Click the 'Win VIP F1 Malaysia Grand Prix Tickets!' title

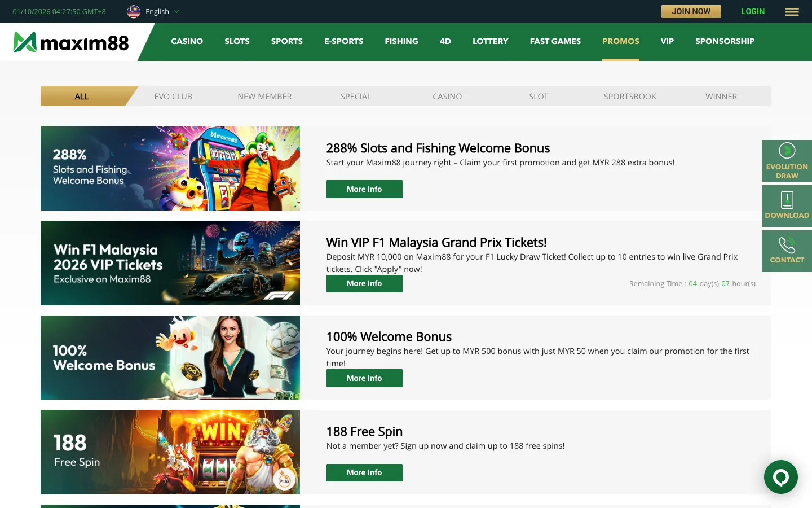click(x=436, y=242)
